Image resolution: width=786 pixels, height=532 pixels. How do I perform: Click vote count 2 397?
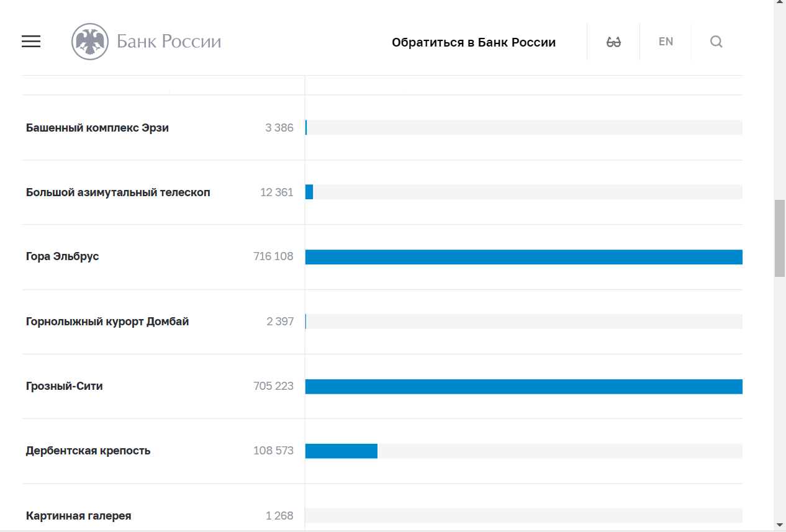pyautogui.click(x=280, y=322)
